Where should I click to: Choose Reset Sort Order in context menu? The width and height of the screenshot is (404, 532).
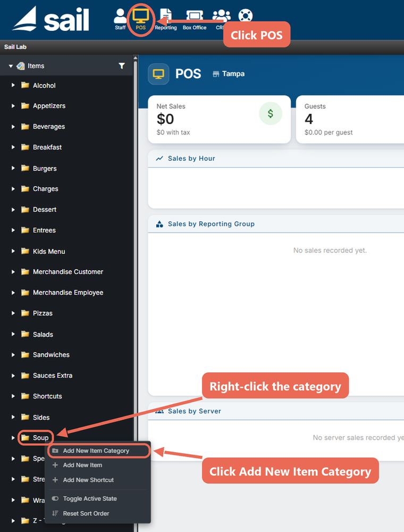(x=98, y=513)
